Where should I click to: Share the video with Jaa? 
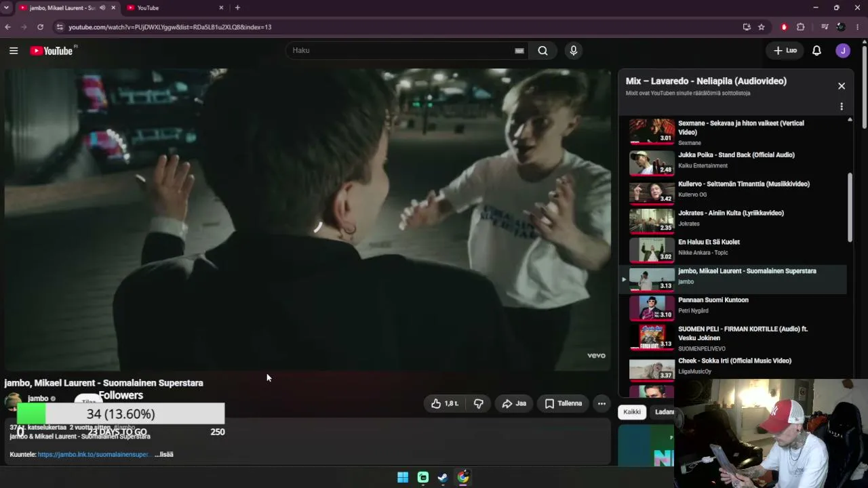pos(514,403)
